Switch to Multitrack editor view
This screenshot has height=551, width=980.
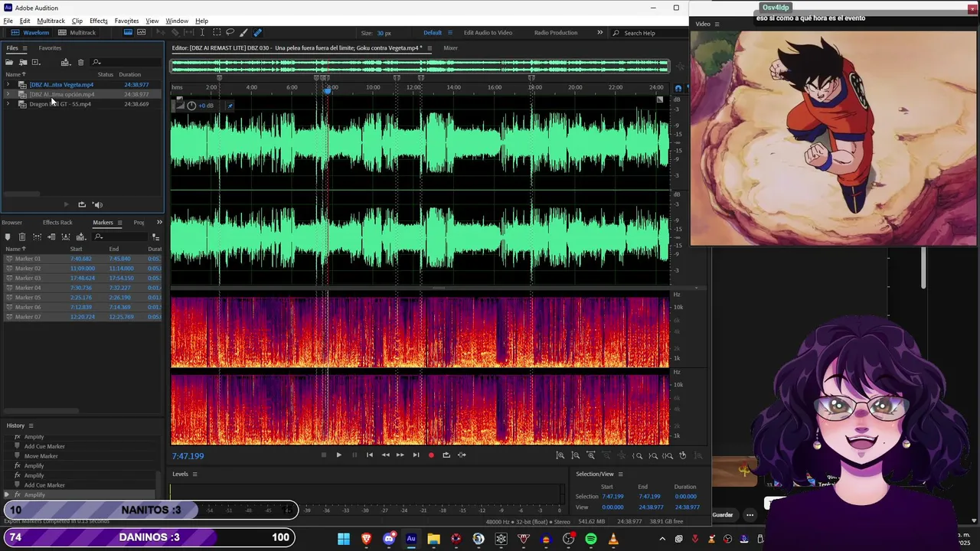click(x=77, y=33)
